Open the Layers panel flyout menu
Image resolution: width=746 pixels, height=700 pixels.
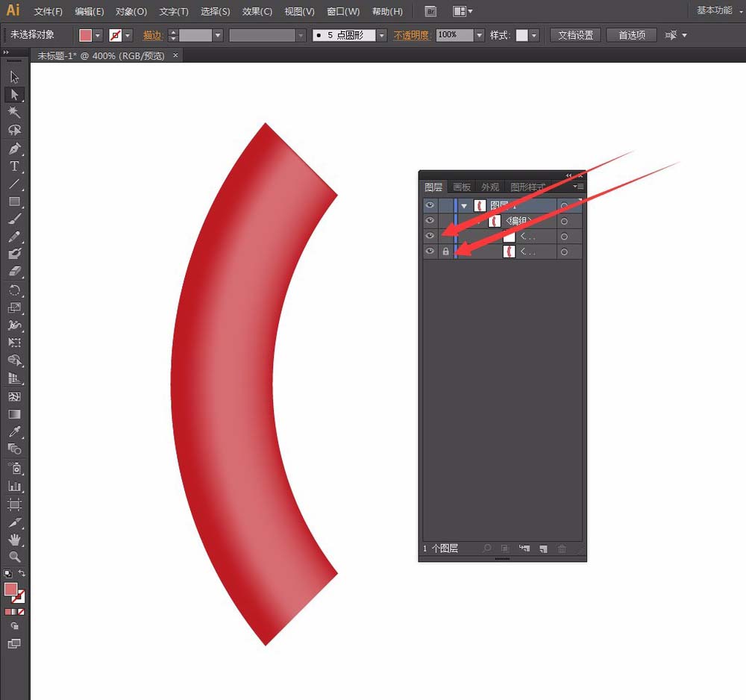point(579,187)
